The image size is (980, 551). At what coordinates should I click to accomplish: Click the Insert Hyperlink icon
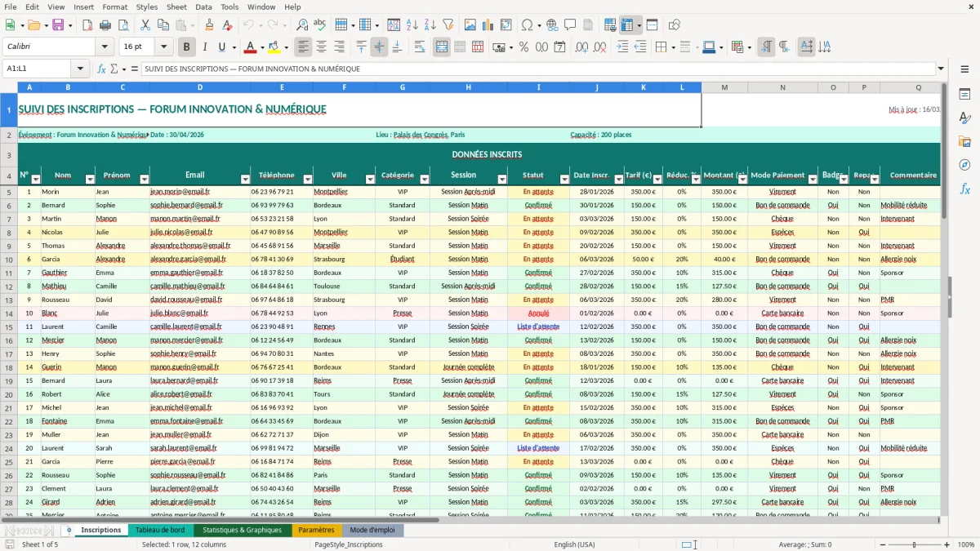coord(552,25)
